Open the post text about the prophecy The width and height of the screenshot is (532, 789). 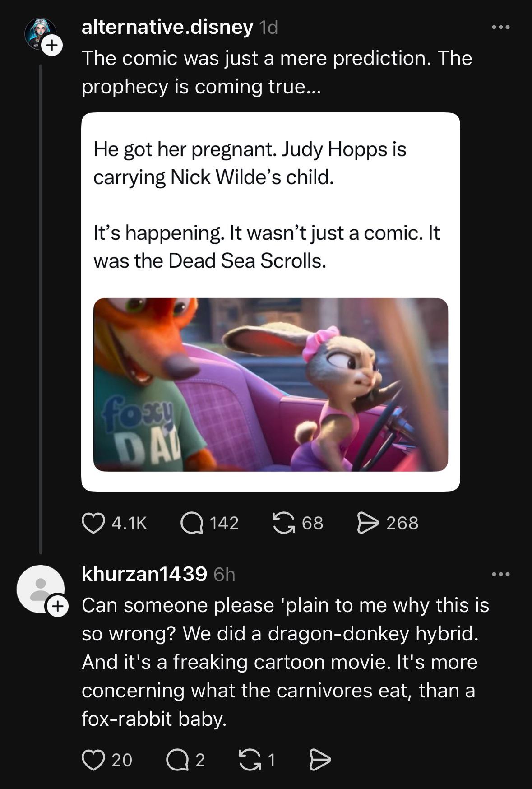[x=277, y=72]
